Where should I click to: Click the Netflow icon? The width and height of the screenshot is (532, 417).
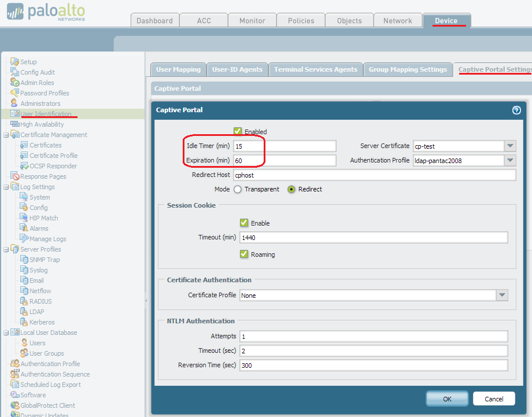(x=24, y=290)
